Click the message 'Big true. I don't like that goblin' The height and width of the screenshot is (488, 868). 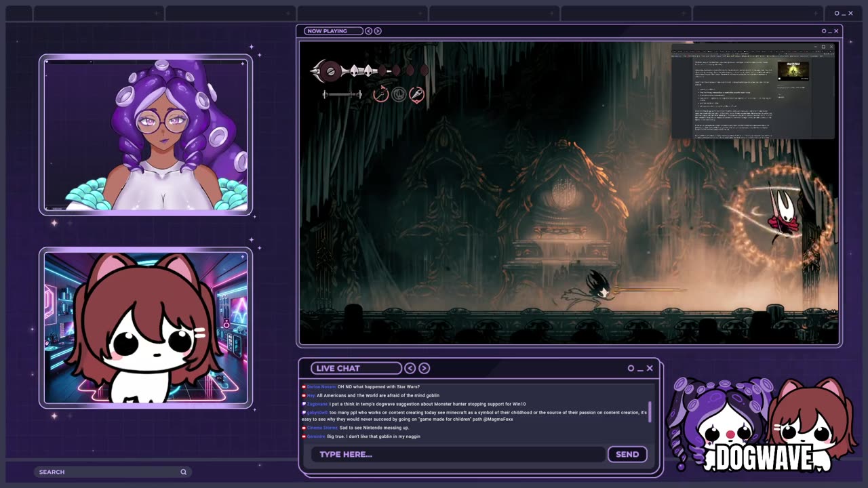pyautogui.click(x=374, y=436)
